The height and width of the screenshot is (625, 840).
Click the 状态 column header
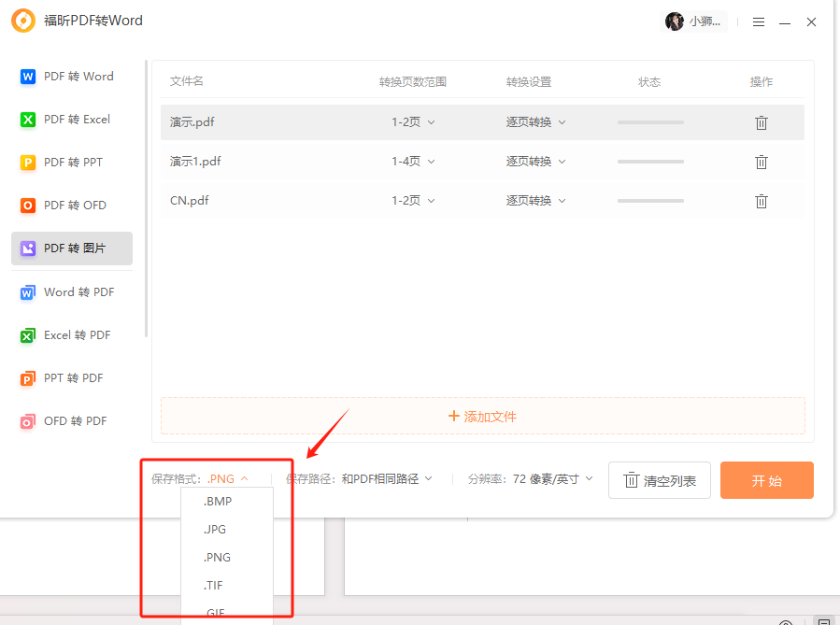pos(649,82)
